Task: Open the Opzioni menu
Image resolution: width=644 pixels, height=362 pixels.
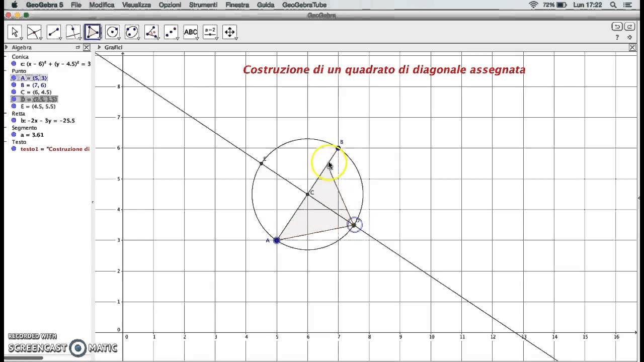Action: 170,5
